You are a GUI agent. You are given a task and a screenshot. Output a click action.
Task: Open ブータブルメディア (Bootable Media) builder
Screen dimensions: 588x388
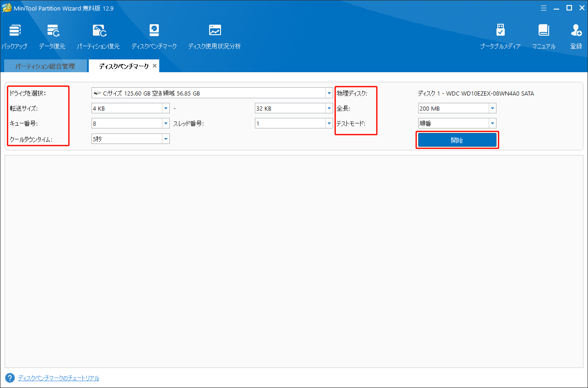click(x=500, y=37)
